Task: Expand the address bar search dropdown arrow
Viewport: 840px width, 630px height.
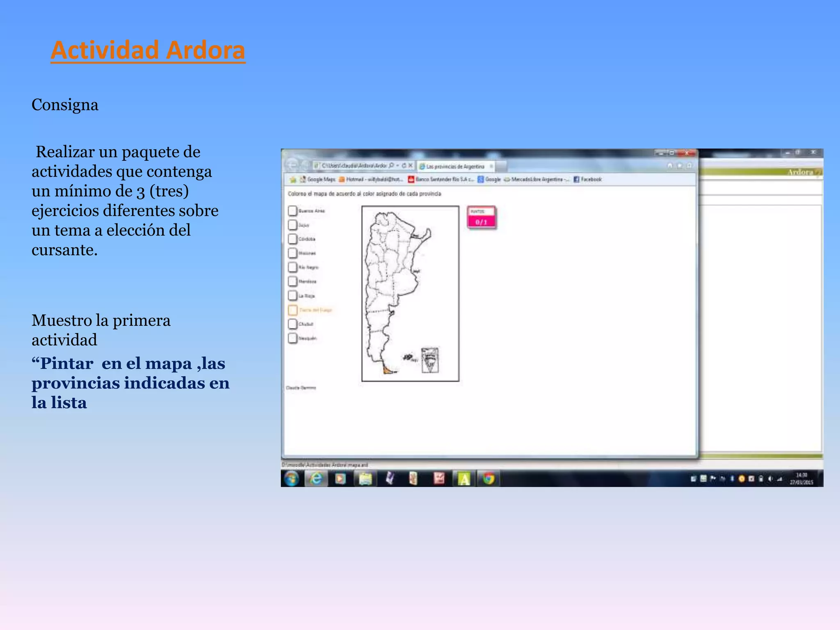Action: (x=397, y=166)
